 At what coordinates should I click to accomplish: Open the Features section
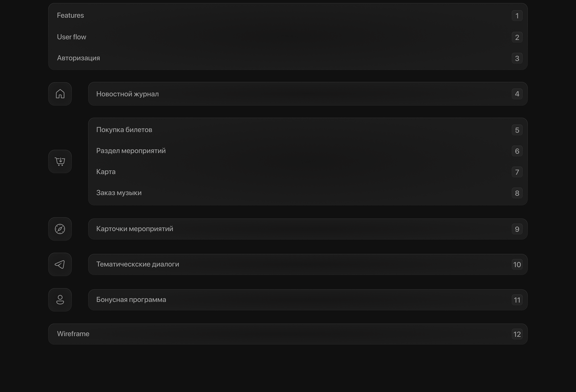point(70,15)
